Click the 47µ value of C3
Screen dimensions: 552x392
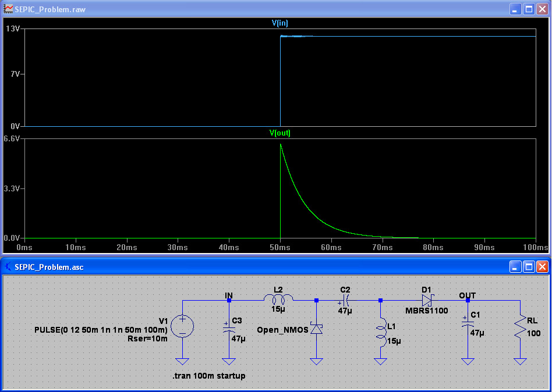tap(239, 339)
